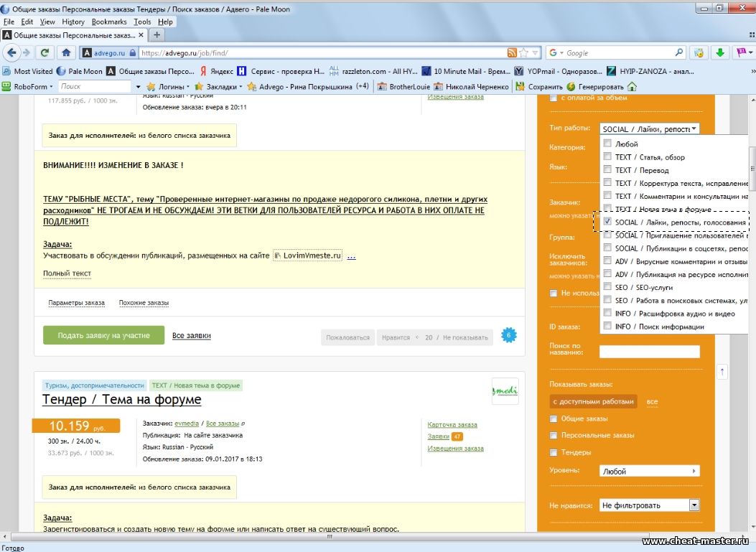Click the RSS feed icon in address bar
This screenshot has height=552, width=756.
pyautogui.click(x=512, y=52)
